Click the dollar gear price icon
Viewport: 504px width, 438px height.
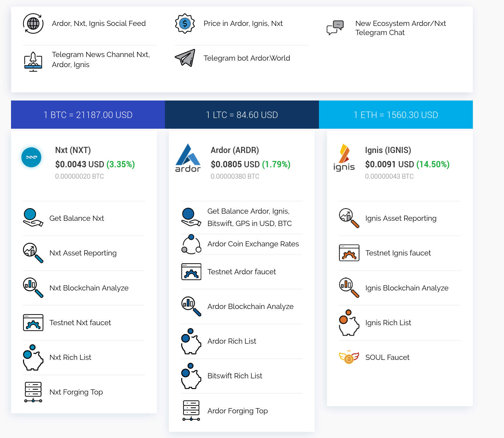click(185, 24)
